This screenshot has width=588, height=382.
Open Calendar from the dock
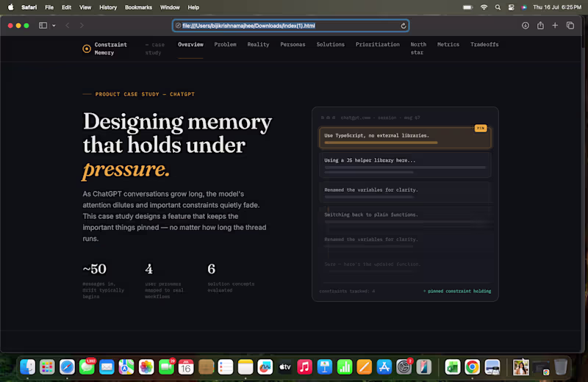pyautogui.click(x=186, y=367)
